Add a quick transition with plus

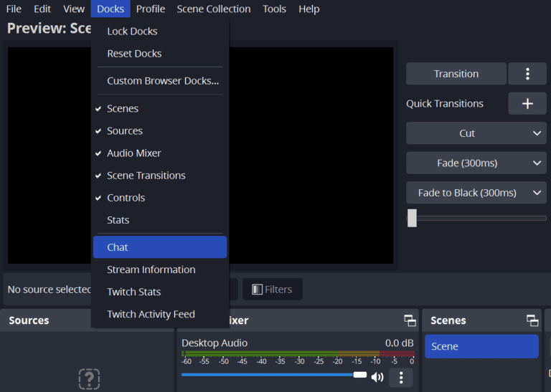pyautogui.click(x=527, y=103)
